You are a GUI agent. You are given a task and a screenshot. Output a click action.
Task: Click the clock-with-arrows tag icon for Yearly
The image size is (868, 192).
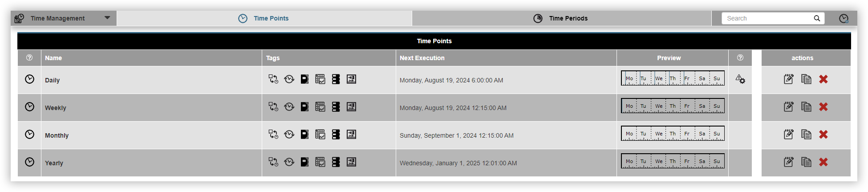(289, 162)
